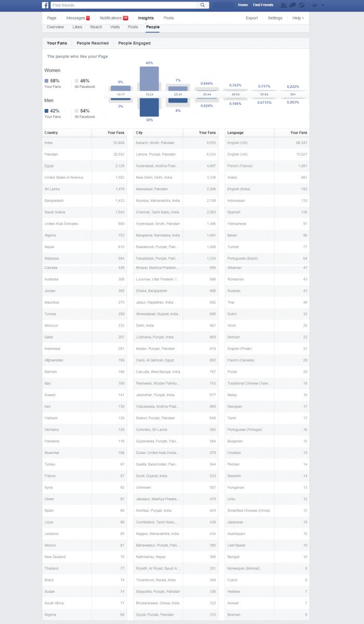Open the globe notifications icon
364x624 pixels.
[x=301, y=5]
